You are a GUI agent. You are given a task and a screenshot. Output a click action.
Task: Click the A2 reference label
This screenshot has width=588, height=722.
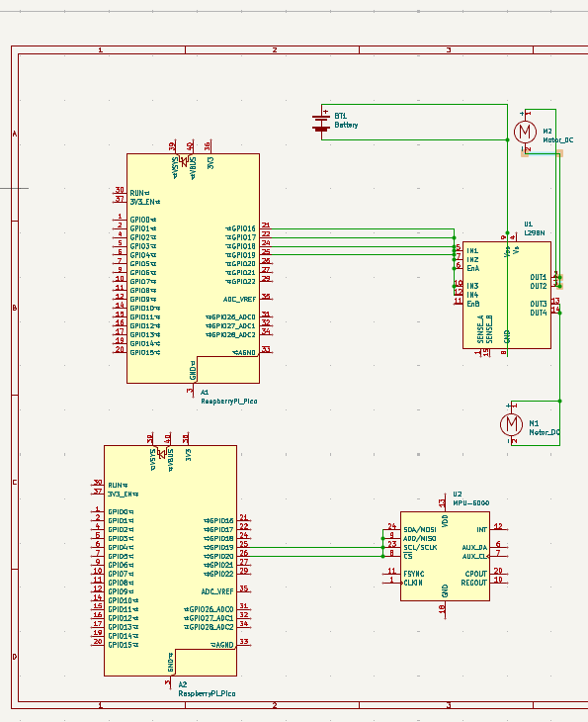click(x=183, y=684)
